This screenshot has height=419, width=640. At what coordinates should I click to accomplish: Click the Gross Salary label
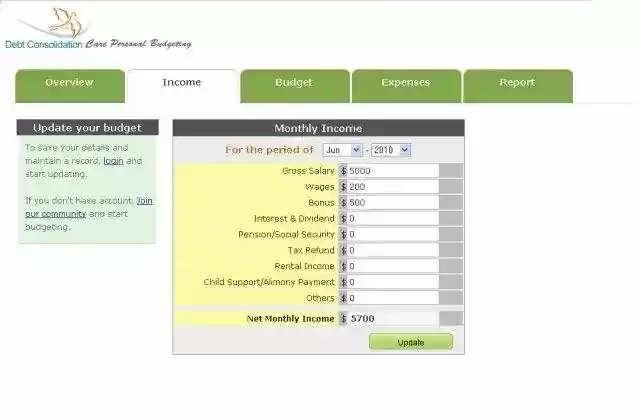tap(308, 171)
